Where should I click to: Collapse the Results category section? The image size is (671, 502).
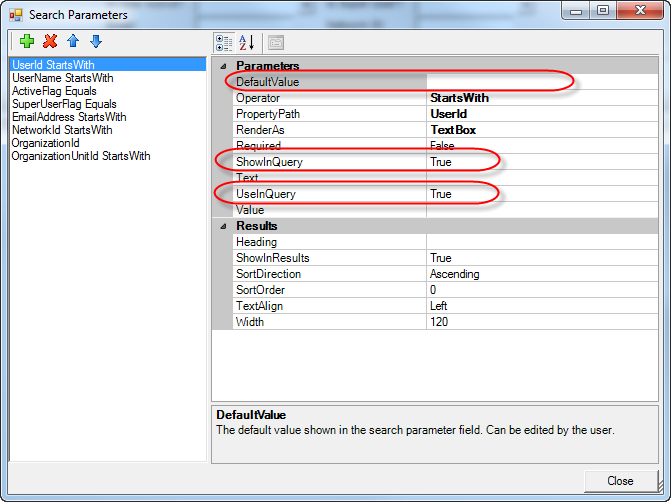click(222, 226)
